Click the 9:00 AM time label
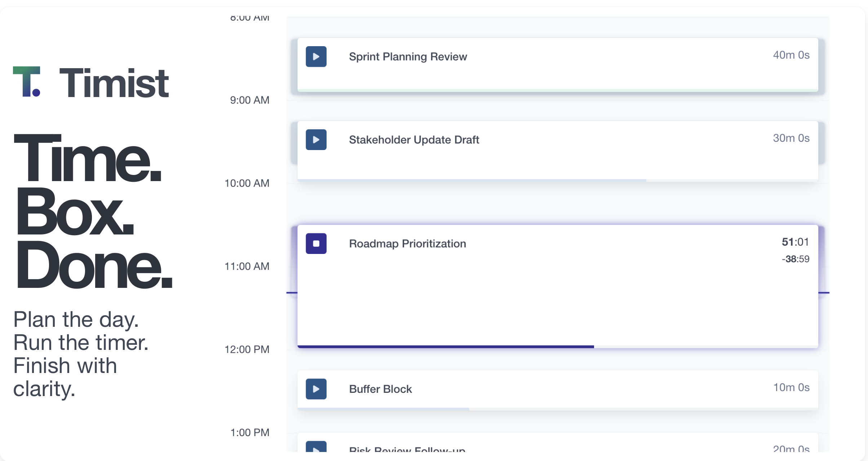This screenshot has width=868, height=461. (x=249, y=100)
